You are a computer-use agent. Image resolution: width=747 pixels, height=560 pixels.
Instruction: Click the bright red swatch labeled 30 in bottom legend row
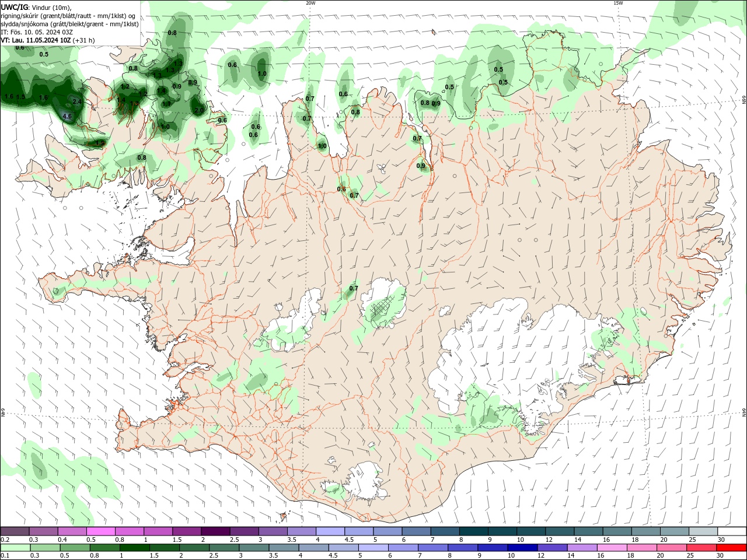tap(731, 548)
